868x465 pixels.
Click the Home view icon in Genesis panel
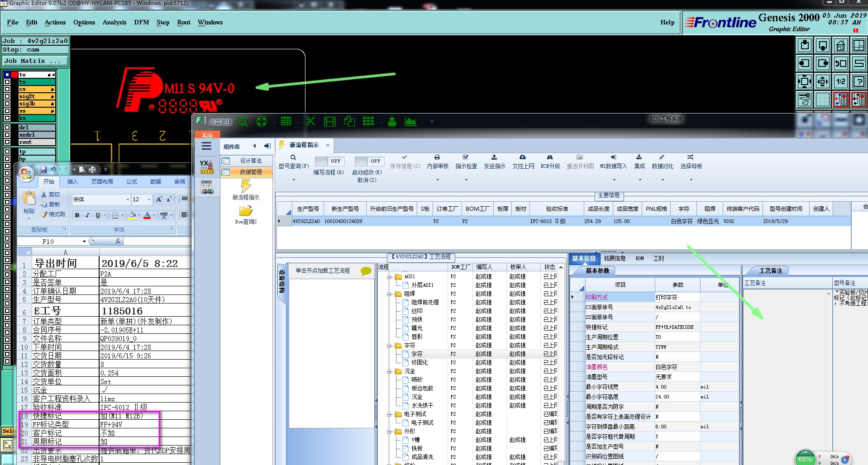840,45
